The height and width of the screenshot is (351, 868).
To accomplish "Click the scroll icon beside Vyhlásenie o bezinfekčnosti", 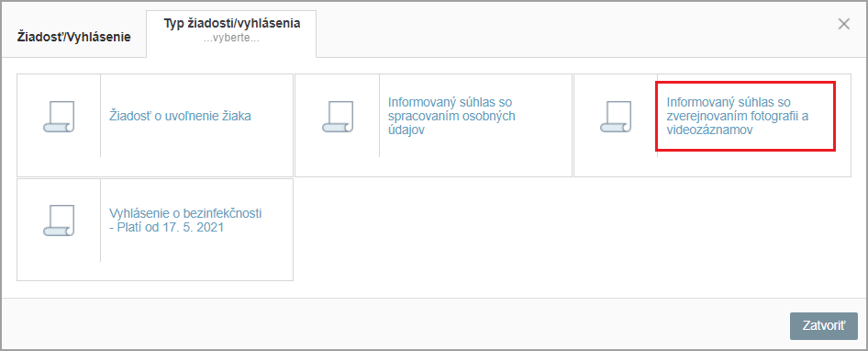I will 58,221.
